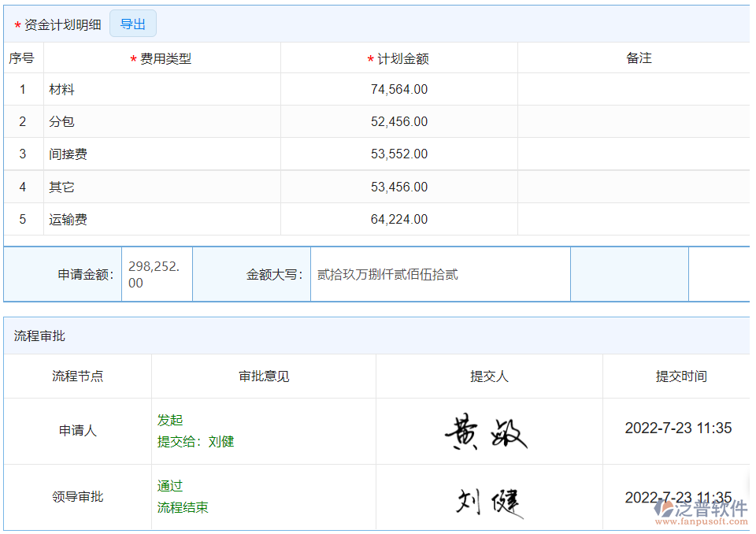Click the 发起 status text
Image resolution: width=756 pixels, height=534 pixels.
pos(170,420)
